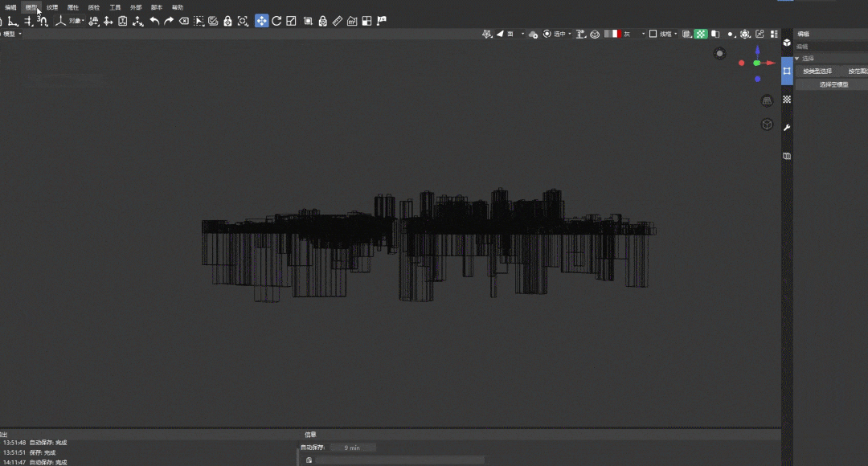The width and height of the screenshot is (868, 466).
Task: Toggle the lock selection icon
Action: [x=227, y=21]
